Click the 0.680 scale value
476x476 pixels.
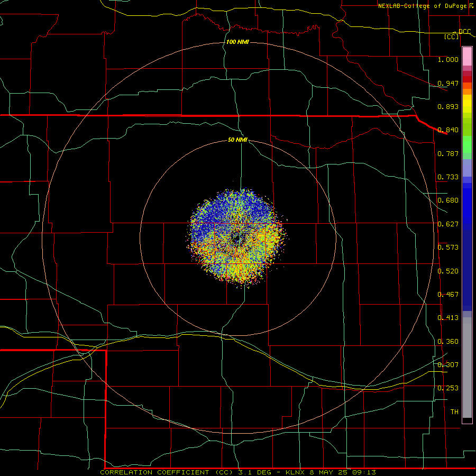tap(448, 200)
